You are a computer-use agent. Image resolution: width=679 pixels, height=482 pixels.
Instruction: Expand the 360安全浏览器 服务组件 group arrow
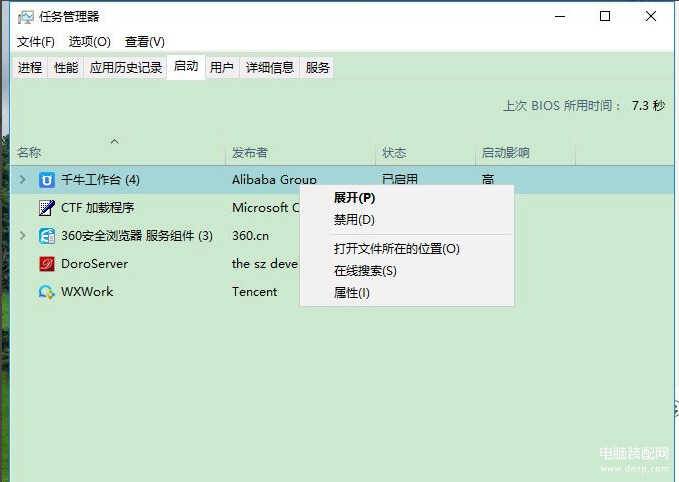click(x=23, y=236)
